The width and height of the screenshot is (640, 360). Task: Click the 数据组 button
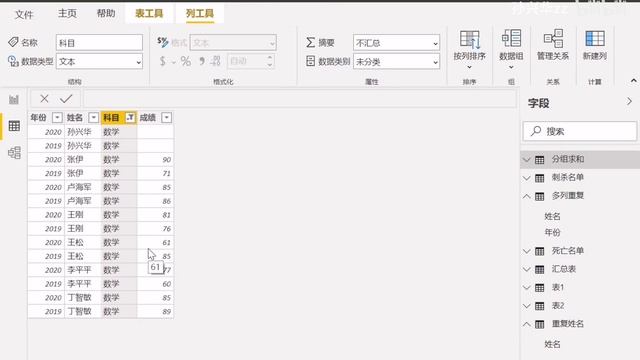pyautogui.click(x=511, y=49)
